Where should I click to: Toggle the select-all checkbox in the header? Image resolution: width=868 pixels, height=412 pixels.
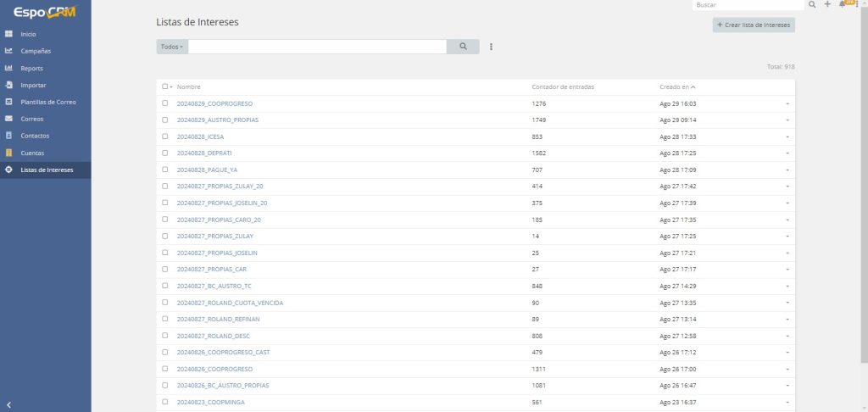click(164, 86)
